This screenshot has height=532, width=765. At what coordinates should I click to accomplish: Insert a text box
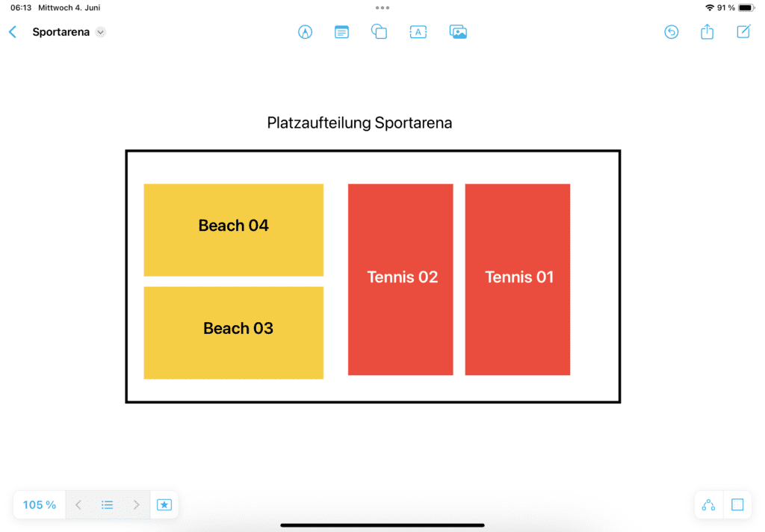tap(418, 32)
